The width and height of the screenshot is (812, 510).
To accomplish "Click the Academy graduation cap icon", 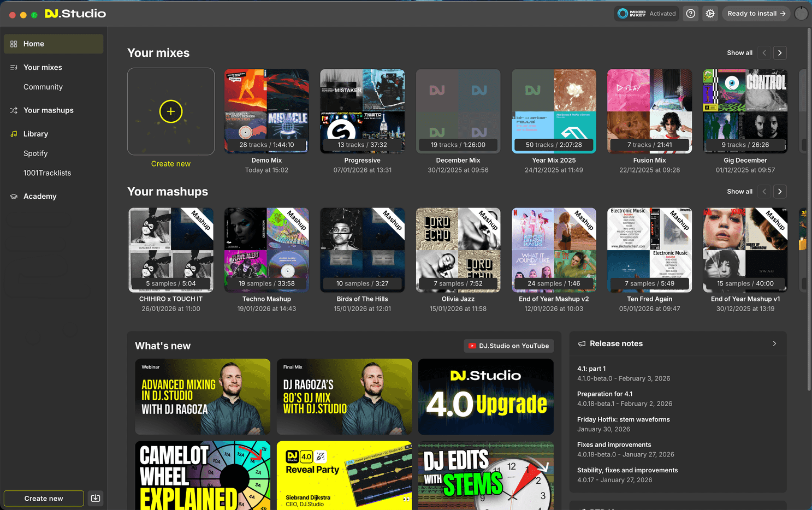I will (14, 197).
